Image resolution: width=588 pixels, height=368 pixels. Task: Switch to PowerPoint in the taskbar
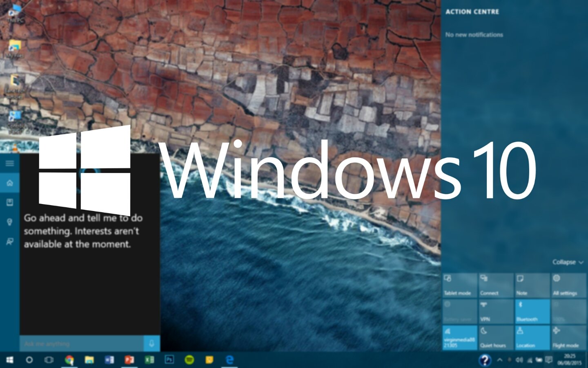[129, 360]
